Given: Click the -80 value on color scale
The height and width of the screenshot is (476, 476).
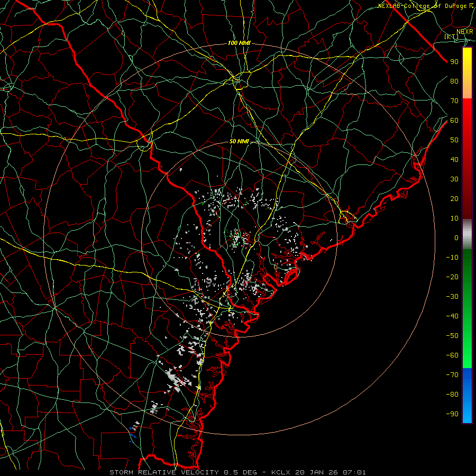Looking at the screenshot, I should tap(452, 395).
